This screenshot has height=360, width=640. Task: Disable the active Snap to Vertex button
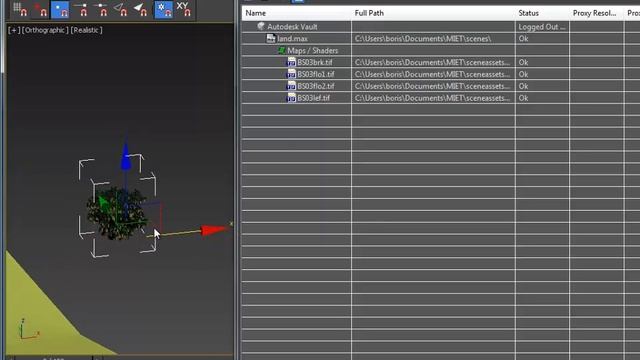pyautogui.click(x=60, y=9)
